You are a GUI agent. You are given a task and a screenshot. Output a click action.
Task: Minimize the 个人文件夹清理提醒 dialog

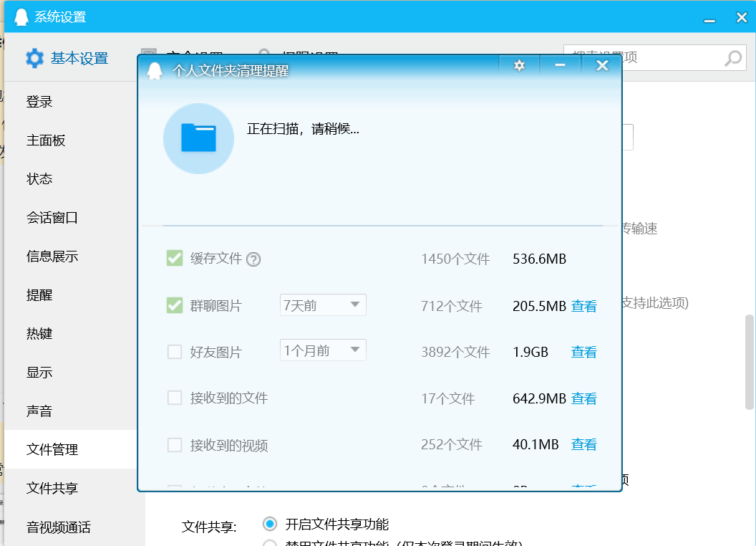(x=561, y=65)
